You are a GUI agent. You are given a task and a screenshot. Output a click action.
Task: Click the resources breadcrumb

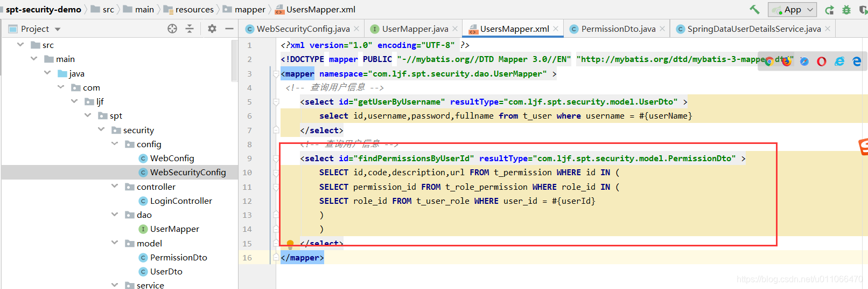(188, 9)
